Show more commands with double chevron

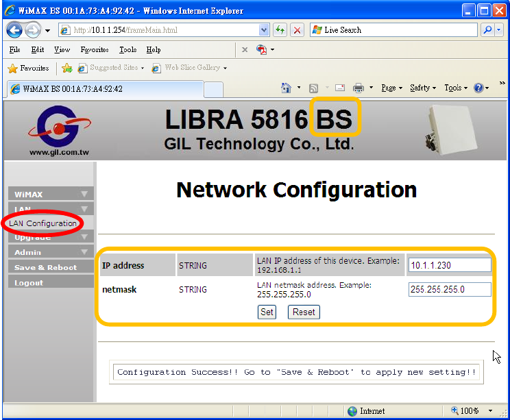(x=502, y=83)
